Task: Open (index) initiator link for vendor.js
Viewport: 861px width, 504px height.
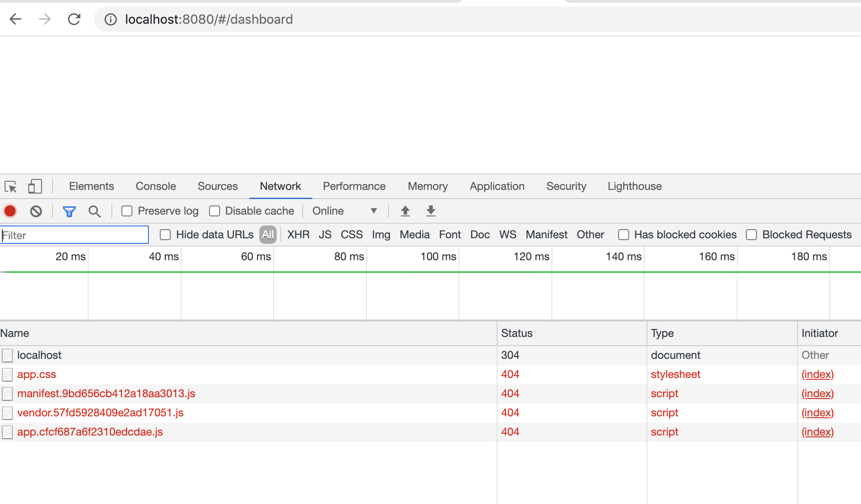Action: tap(818, 413)
